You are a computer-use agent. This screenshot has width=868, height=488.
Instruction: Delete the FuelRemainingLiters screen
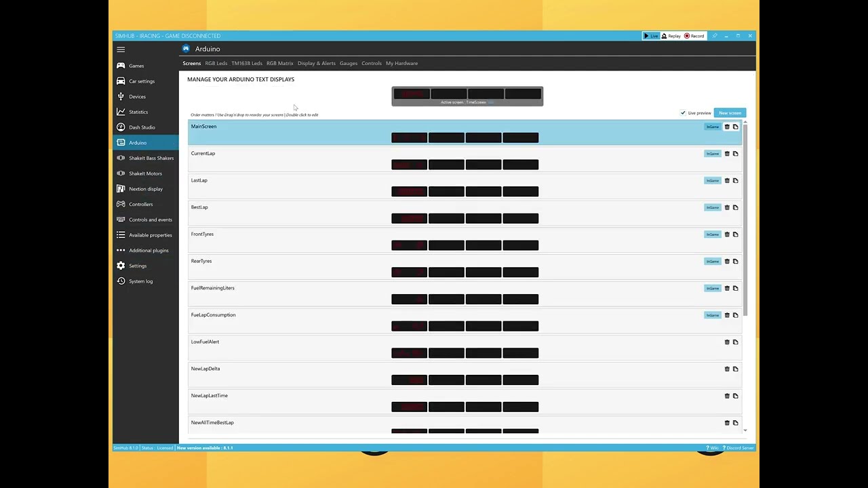(727, 288)
